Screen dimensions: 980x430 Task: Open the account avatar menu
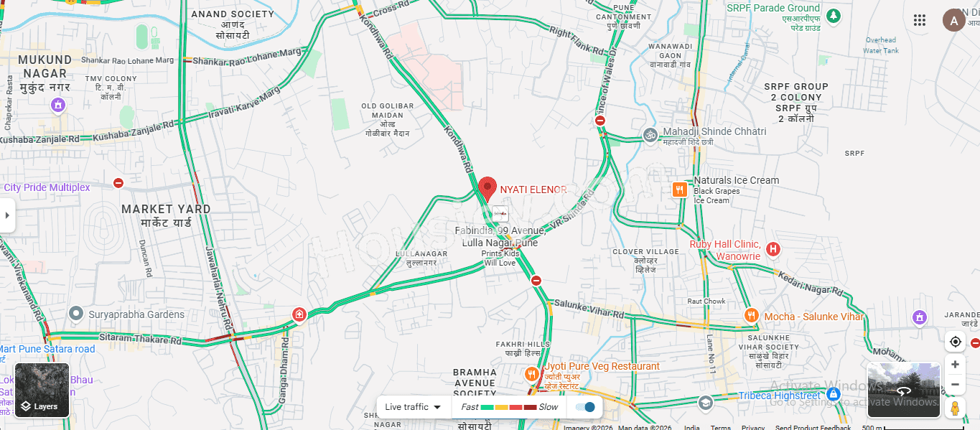click(x=953, y=20)
